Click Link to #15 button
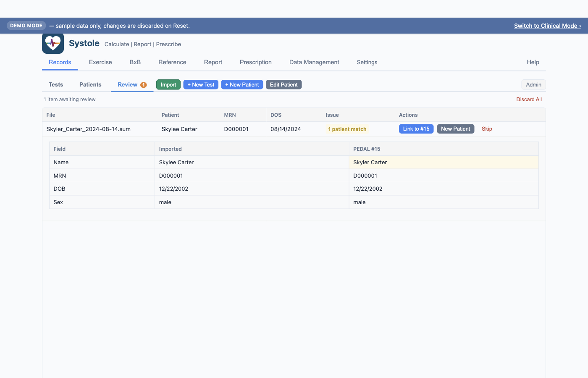 coord(416,129)
